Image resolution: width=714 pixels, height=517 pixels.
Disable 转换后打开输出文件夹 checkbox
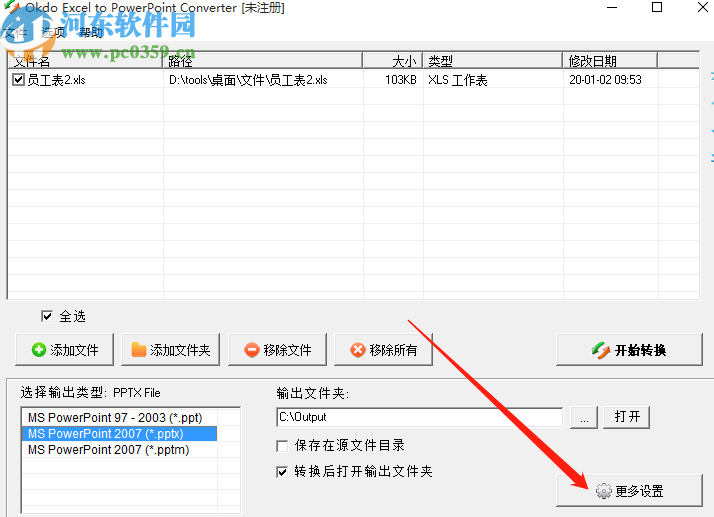(282, 471)
